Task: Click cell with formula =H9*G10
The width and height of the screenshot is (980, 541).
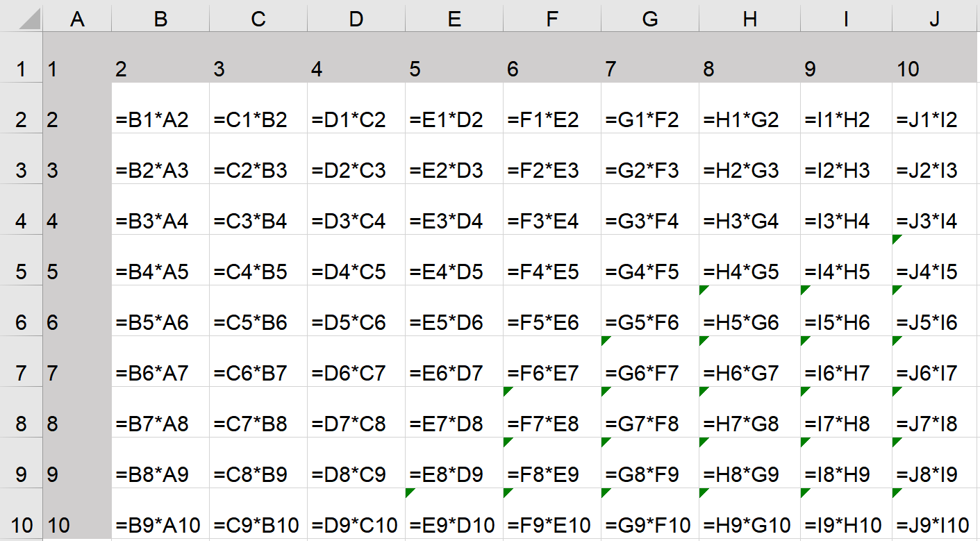Action: click(x=749, y=513)
